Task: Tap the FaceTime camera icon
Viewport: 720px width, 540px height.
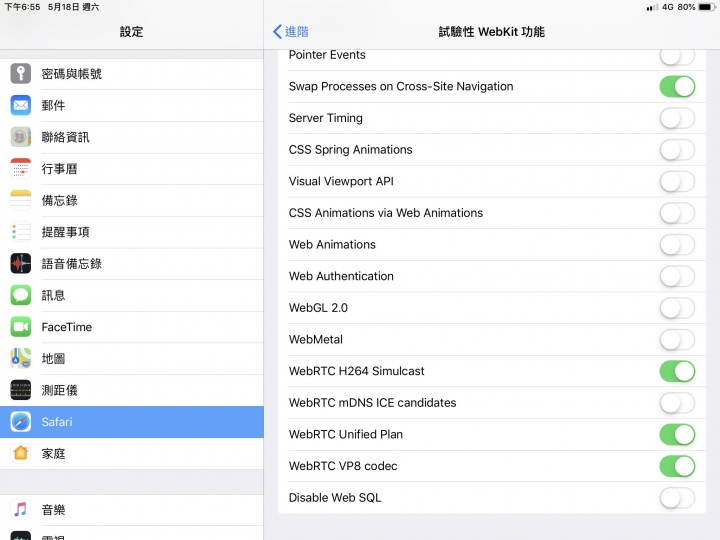Action: pos(21,327)
